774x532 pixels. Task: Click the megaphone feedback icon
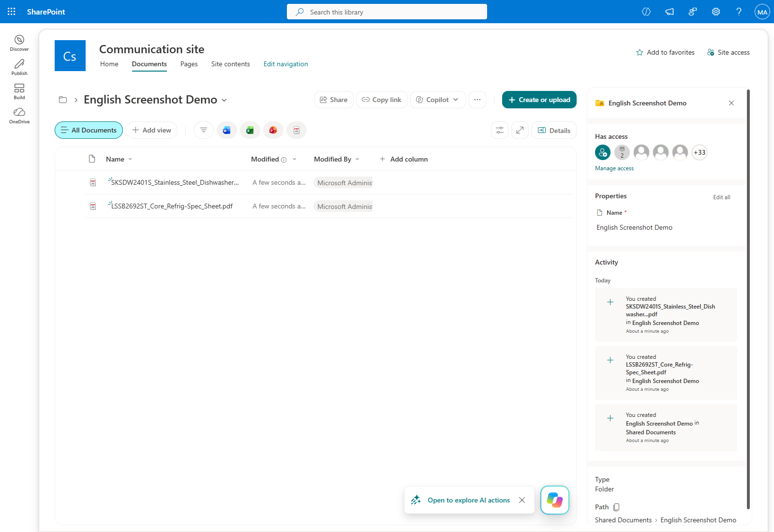click(670, 12)
